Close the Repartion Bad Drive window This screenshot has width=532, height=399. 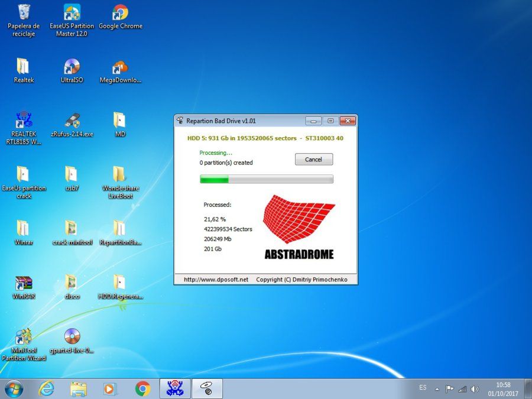pyautogui.click(x=348, y=121)
